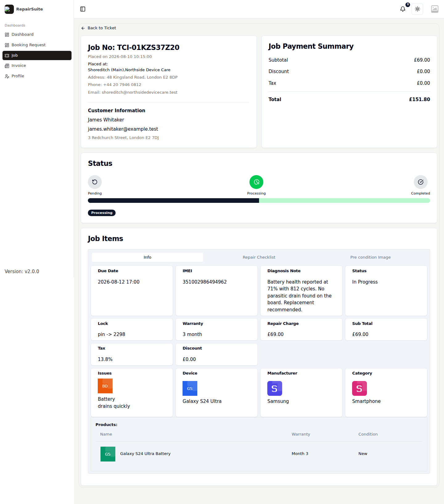The width and height of the screenshot is (444, 504).
Task: Click the RepairSuite logo icon
Action: pos(9,9)
